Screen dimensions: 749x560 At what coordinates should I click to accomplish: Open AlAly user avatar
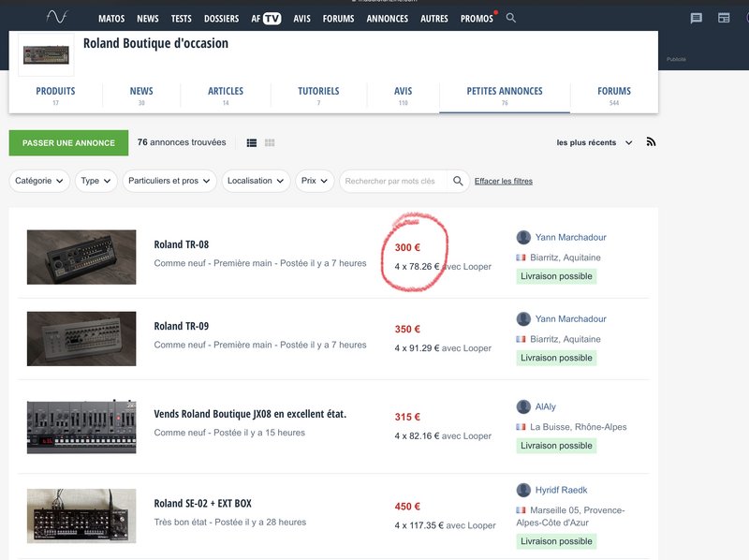coord(523,406)
